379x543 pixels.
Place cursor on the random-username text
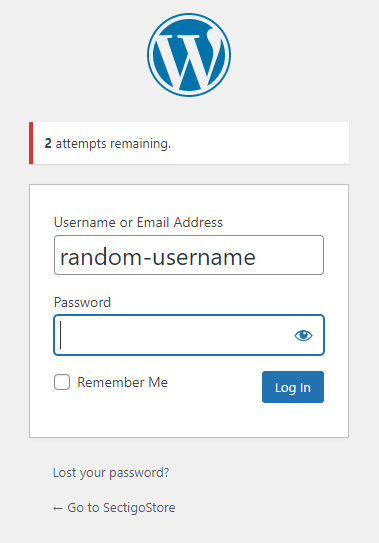[x=158, y=257]
